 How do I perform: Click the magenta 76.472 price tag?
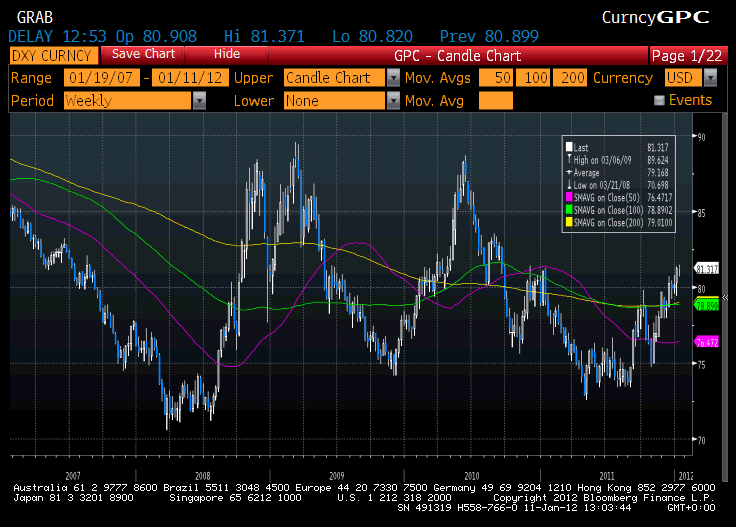(x=706, y=342)
